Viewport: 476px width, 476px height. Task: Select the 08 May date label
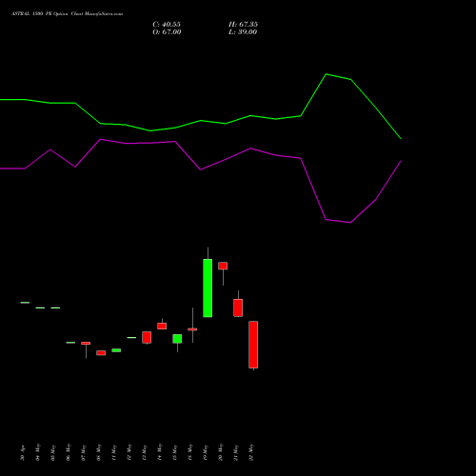click(x=98, y=452)
